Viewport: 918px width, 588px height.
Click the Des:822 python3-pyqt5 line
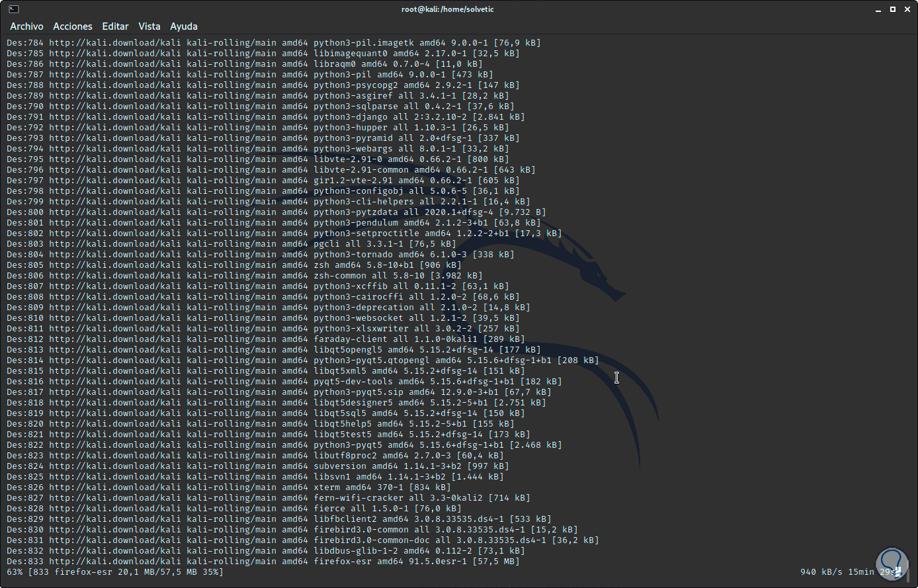284,444
